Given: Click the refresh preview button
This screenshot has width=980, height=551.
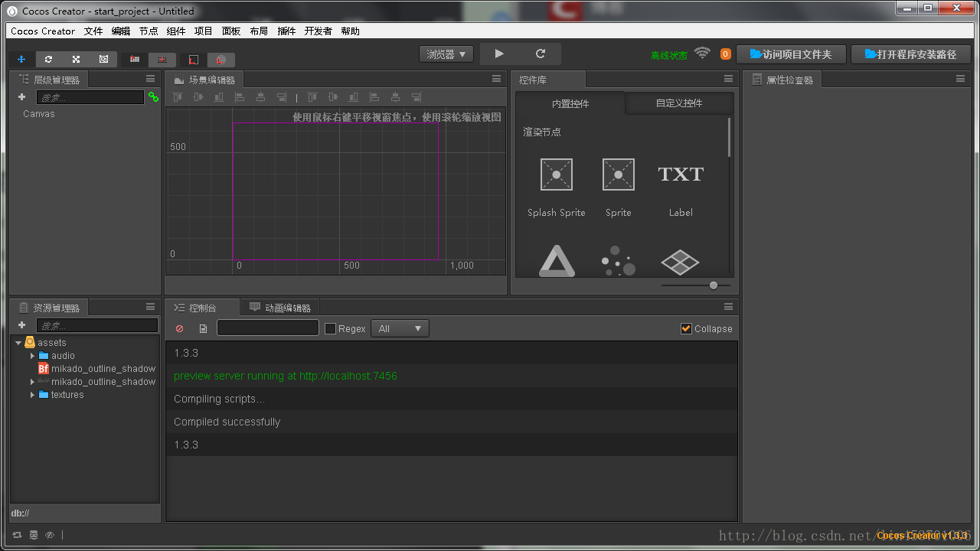Looking at the screenshot, I should point(541,54).
